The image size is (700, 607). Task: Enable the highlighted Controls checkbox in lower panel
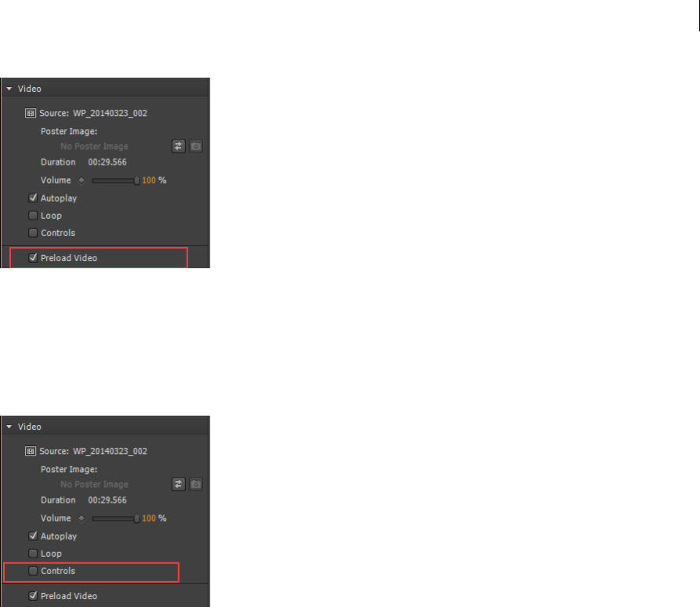(33, 571)
